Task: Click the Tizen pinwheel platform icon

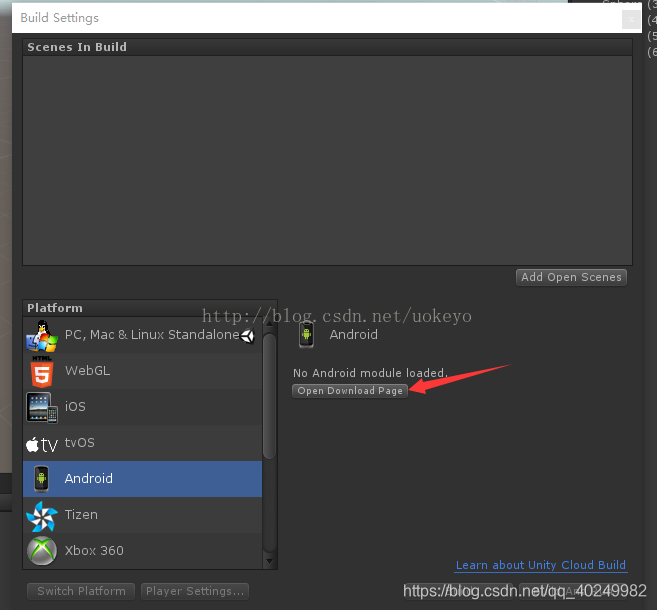Action: pyautogui.click(x=41, y=516)
